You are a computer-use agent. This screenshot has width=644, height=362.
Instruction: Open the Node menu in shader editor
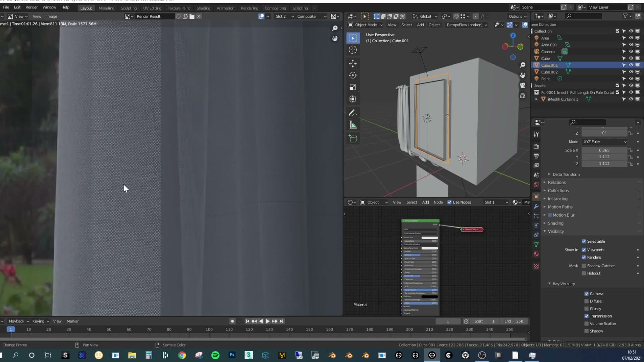pyautogui.click(x=438, y=202)
